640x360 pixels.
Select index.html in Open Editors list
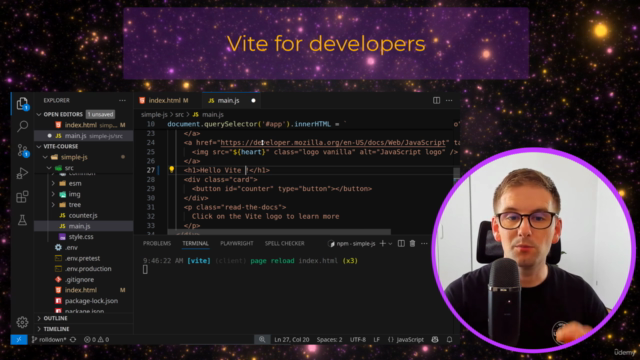click(84, 125)
